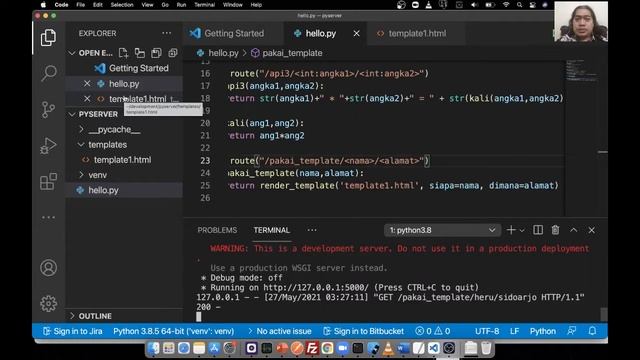Click hello.py breadcrumb item

(223, 53)
